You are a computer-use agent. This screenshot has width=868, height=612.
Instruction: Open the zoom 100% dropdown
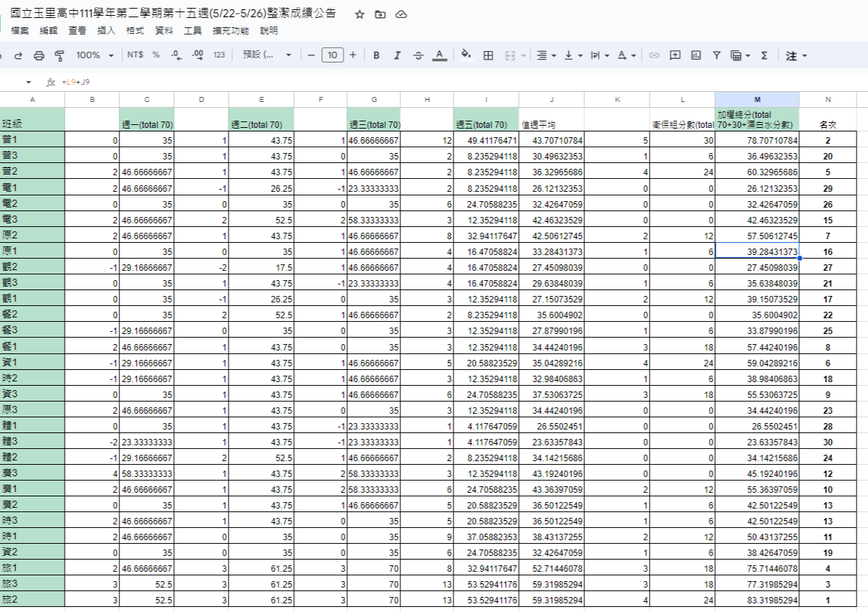(x=95, y=55)
